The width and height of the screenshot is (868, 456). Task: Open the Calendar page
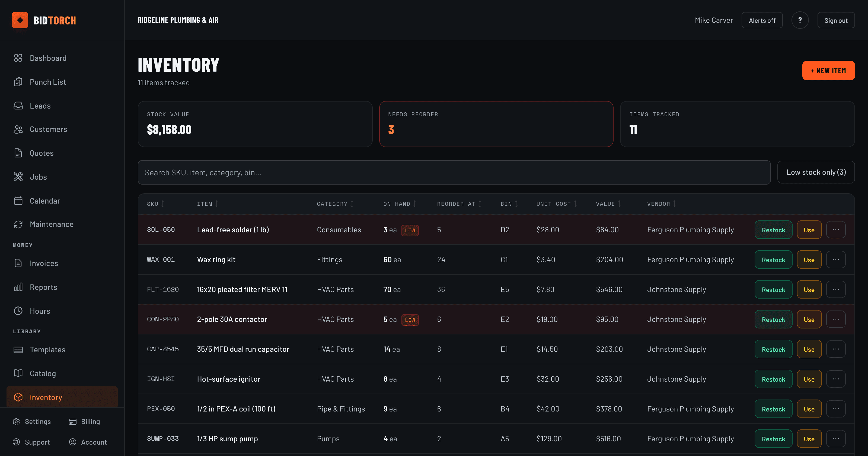click(62, 201)
